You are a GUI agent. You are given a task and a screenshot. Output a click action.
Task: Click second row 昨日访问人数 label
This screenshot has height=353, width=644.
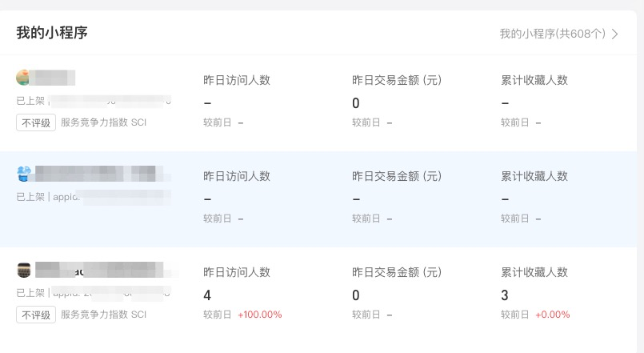(x=237, y=176)
